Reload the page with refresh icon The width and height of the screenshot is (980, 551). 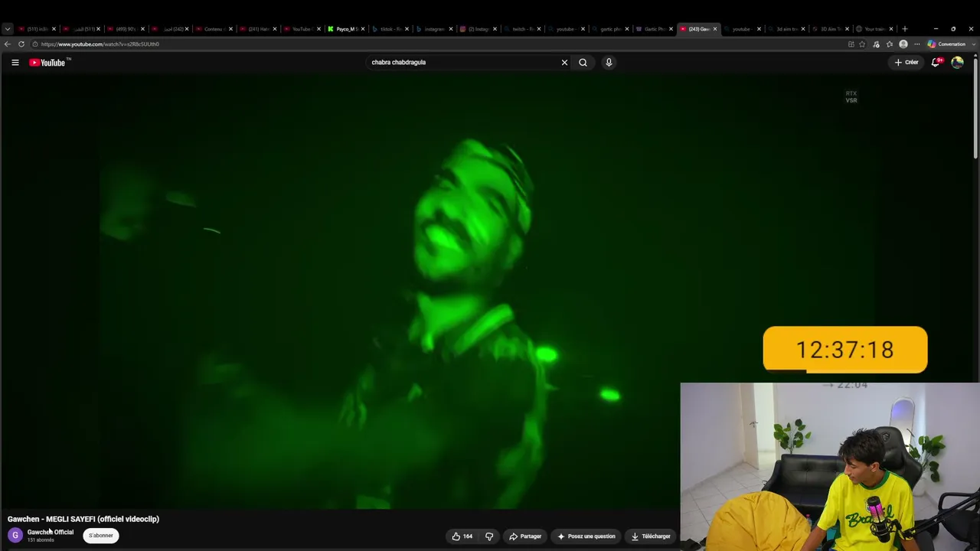point(21,44)
